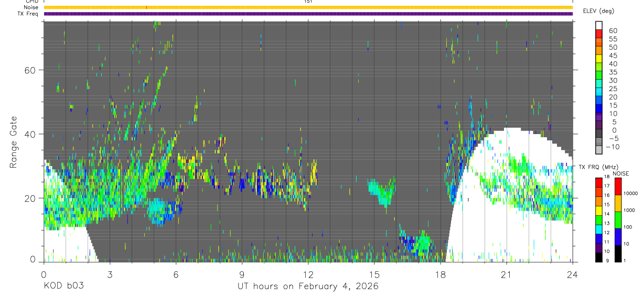Click the purple TX Freq strip above plot

click(x=308, y=14)
